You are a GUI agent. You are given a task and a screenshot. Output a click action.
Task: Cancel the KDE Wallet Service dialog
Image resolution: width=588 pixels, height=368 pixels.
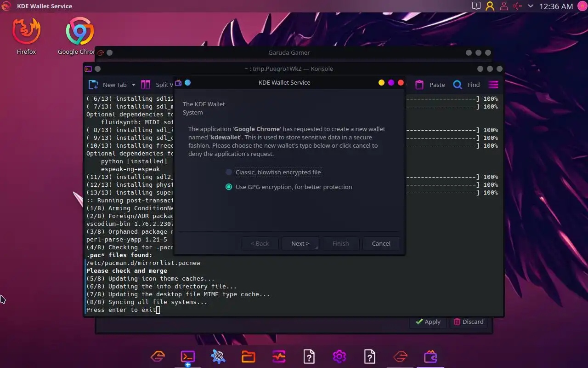381,243
